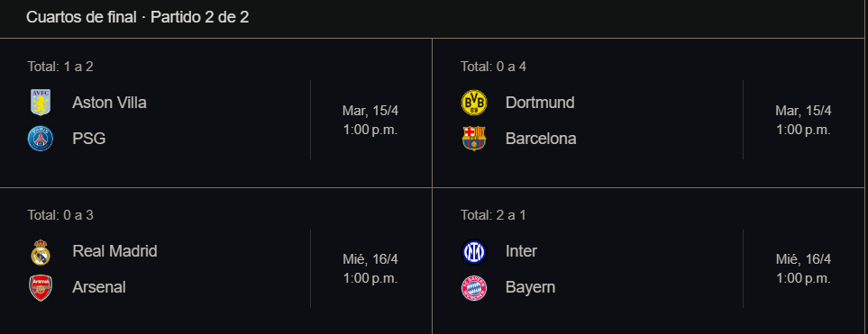
Task: Open Dortmund vs Barcelona Mar 15/4 date
Action: tap(803, 111)
